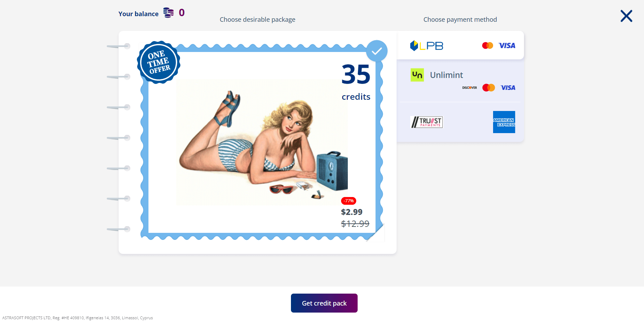Image resolution: width=644 pixels, height=321 pixels.
Task: Close the dialog with X button
Action: 626,16
